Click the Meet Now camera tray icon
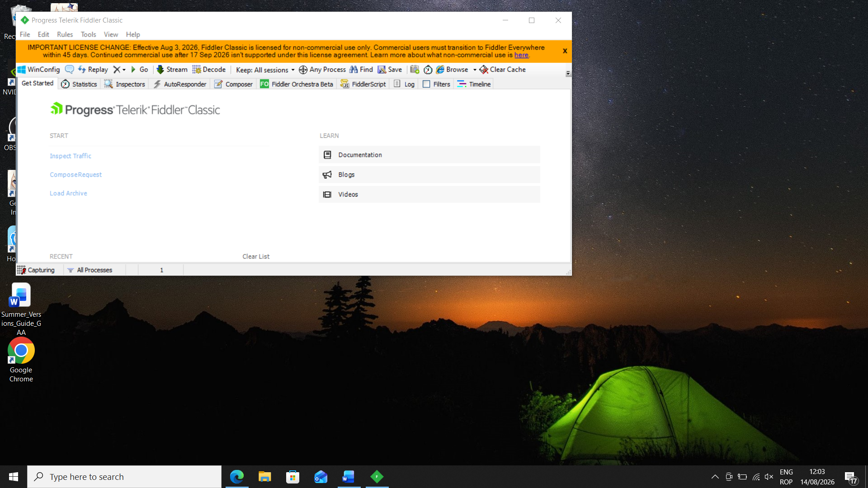 pos(729,477)
